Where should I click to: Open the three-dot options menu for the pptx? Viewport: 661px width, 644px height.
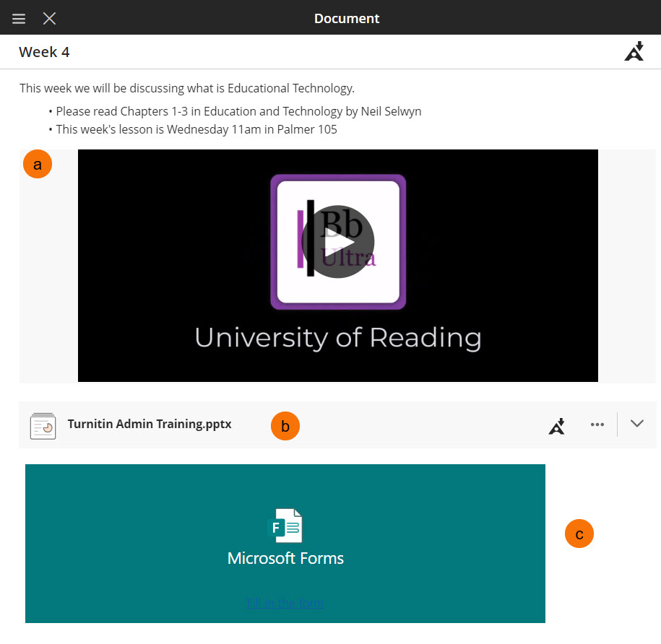pyautogui.click(x=597, y=424)
